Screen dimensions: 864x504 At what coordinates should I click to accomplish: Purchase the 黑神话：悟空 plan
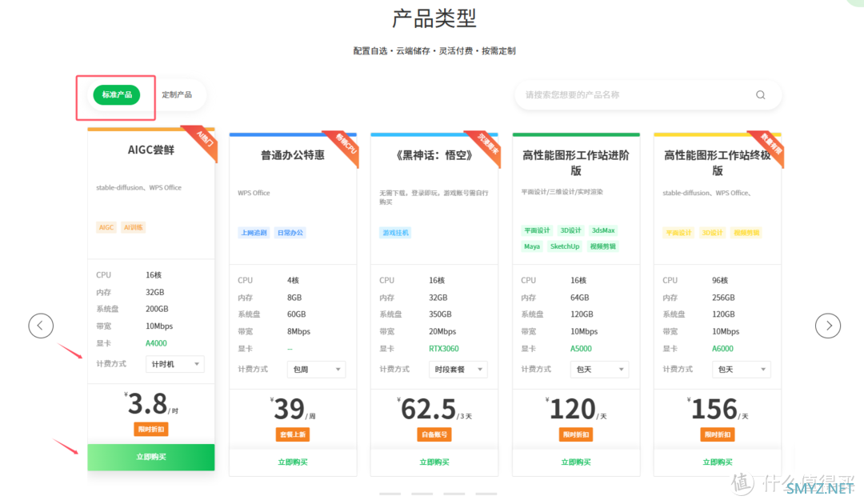tap(434, 462)
